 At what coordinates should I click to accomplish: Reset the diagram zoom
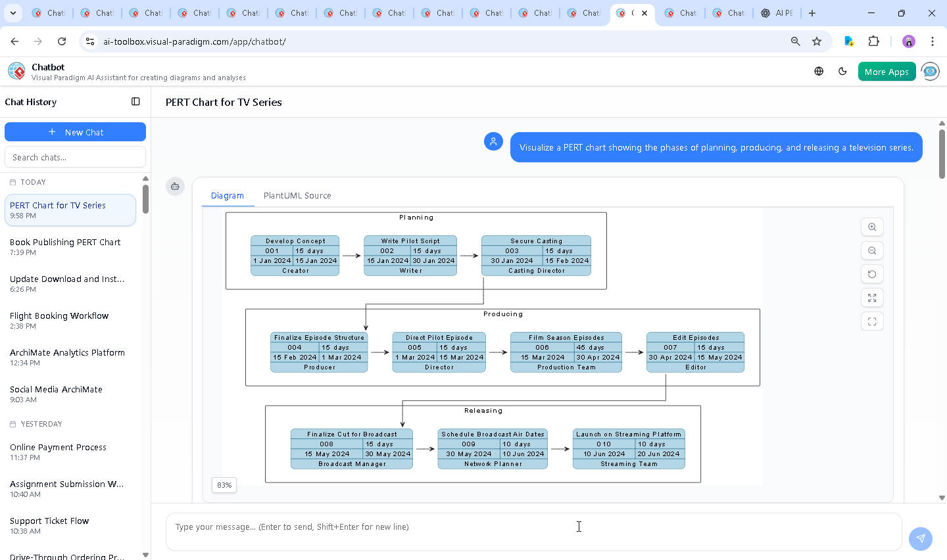[872, 274]
